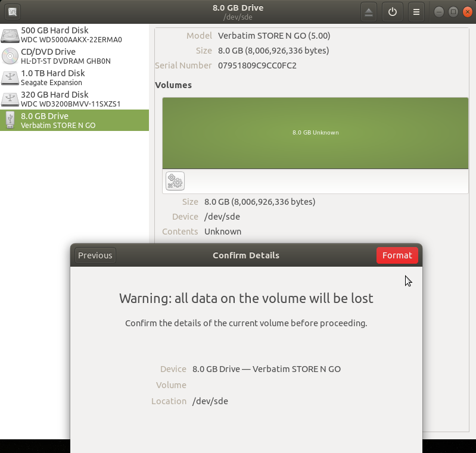Viewport: 476px width, 453px height.
Task: Click the /dev/sde device value in volume details
Action: click(222, 217)
